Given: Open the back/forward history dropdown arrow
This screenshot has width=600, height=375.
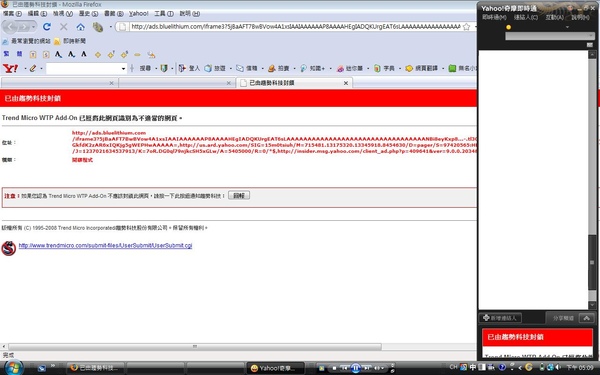Looking at the screenshot, I should pos(34,27).
